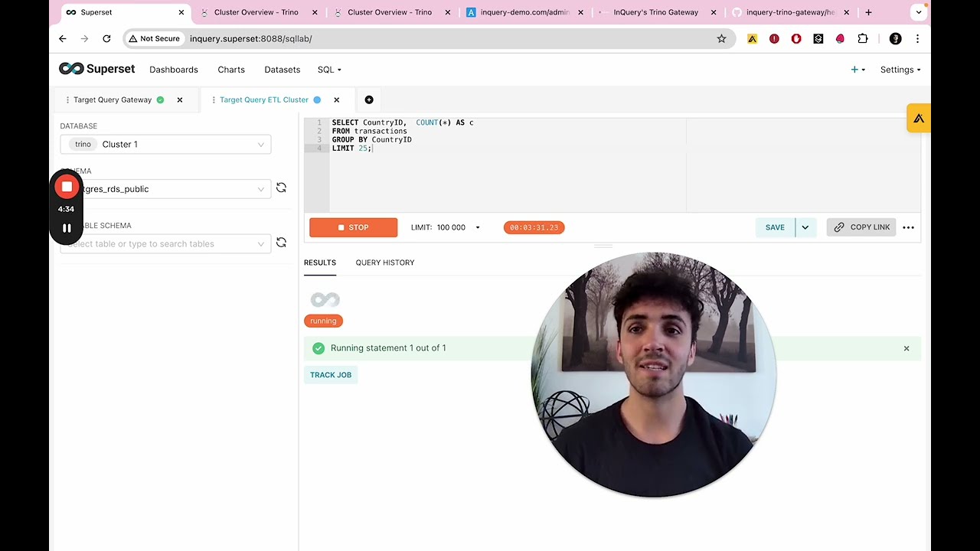Screen dimensions: 980x551
Task: Click the Track Job link
Action: [x=331, y=375]
